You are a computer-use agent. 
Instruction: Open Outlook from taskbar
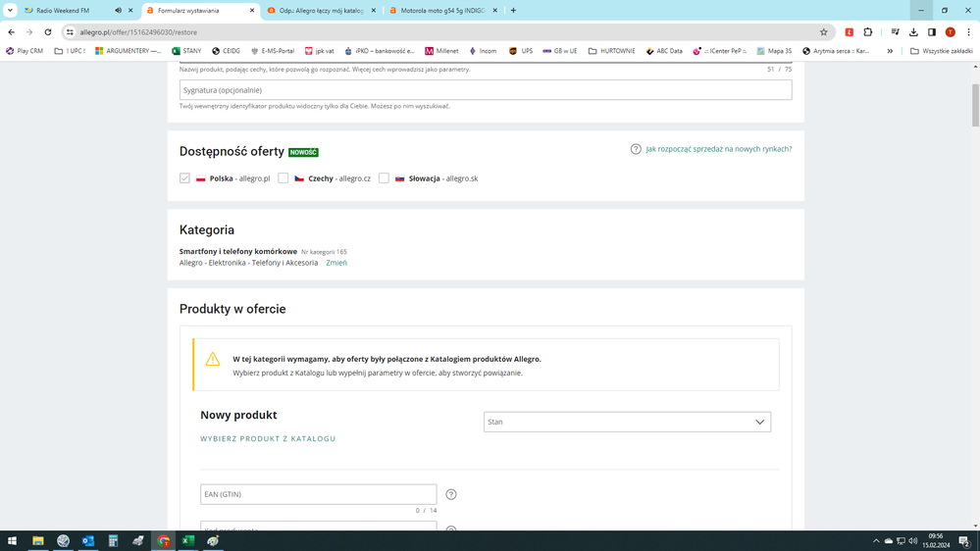coord(88,540)
